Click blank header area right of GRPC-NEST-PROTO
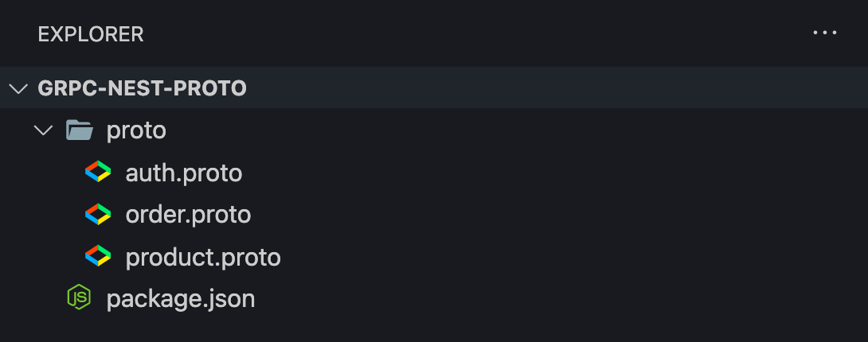Image resolution: width=868 pixels, height=342 pixels. [x=553, y=88]
